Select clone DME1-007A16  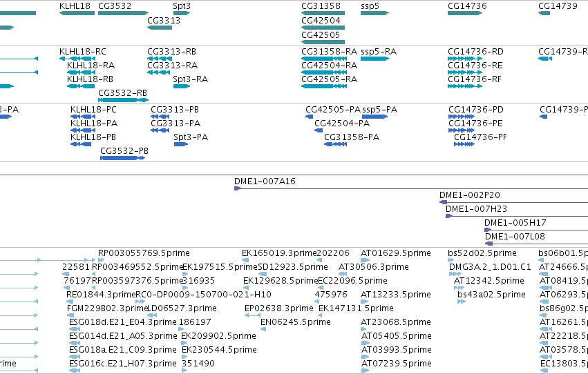tap(411, 188)
